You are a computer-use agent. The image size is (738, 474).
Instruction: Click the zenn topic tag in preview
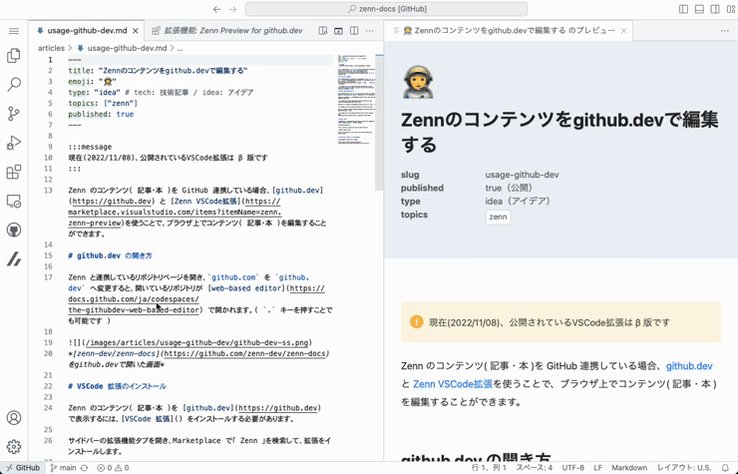click(x=498, y=217)
